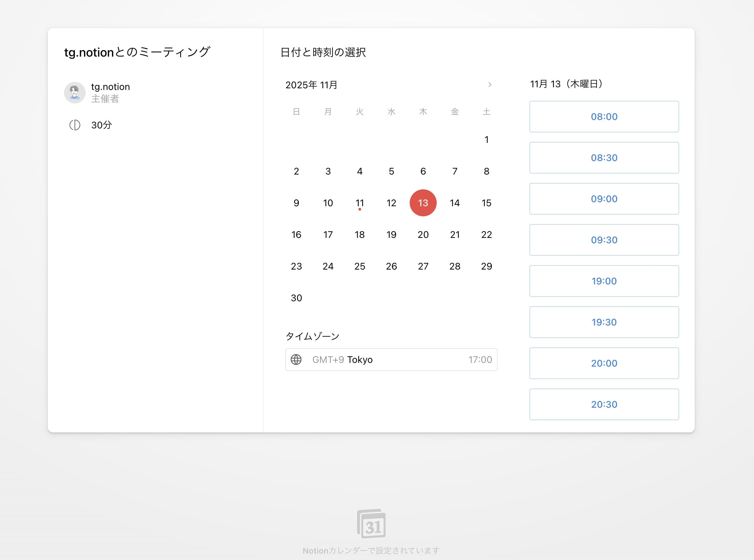This screenshot has width=754, height=560.
Task: Open the GMT+9 Tokyo timezone selector
Action: click(x=392, y=359)
